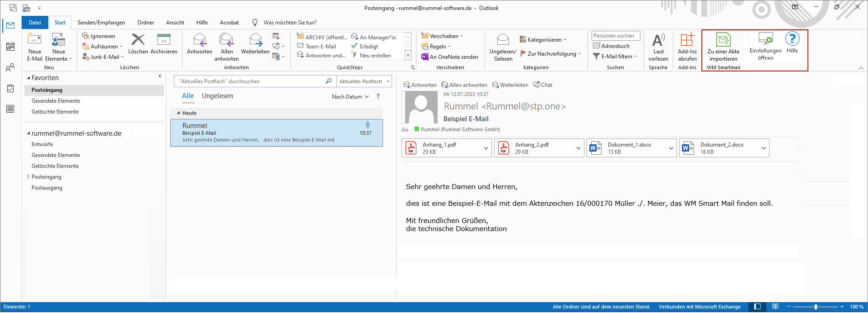The width and height of the screenshot is (868, 313).
Task: Open the Tasks view in the sidebar
Action: [10, 89]
